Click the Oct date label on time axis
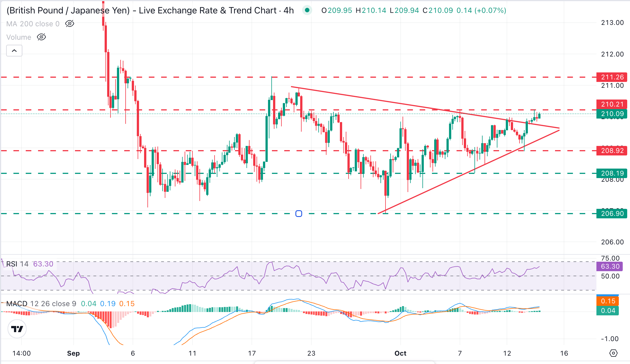630x364 pixels. (x=400, y=353)
